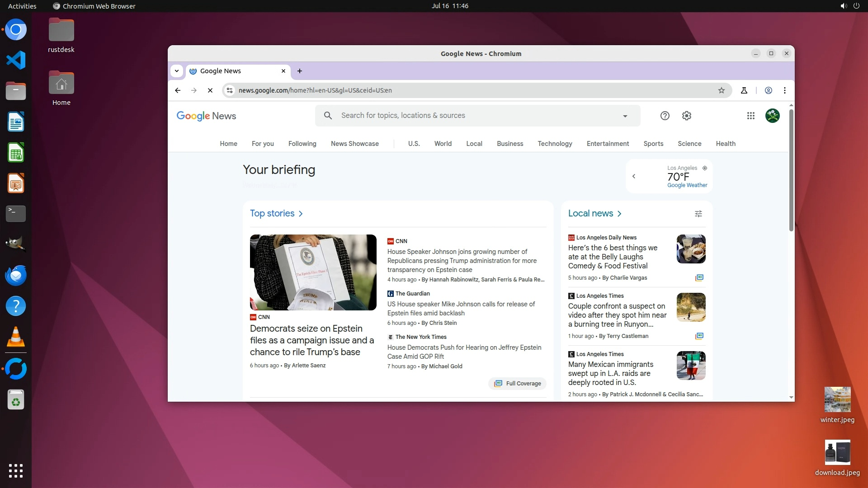Click the help question mark icon
This screenshot has width=868, height=488.
[x=665, y=116]
